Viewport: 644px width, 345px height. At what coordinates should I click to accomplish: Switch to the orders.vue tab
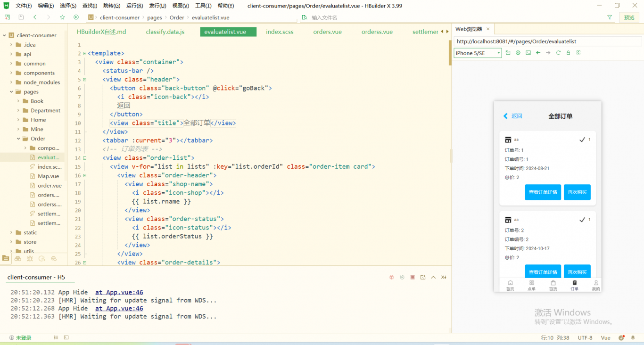pyautogui.click(x=327, y=32)
